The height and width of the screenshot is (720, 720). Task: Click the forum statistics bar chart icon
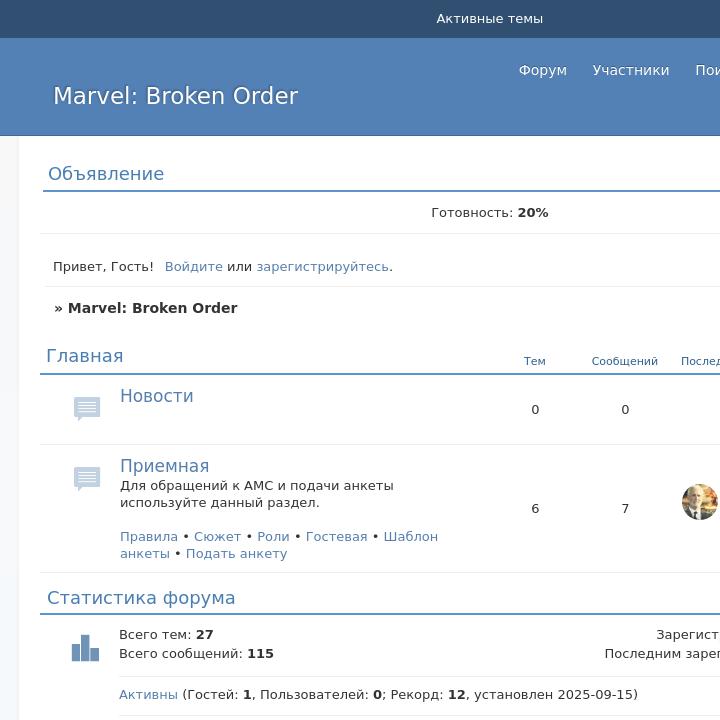click(85, 648)
